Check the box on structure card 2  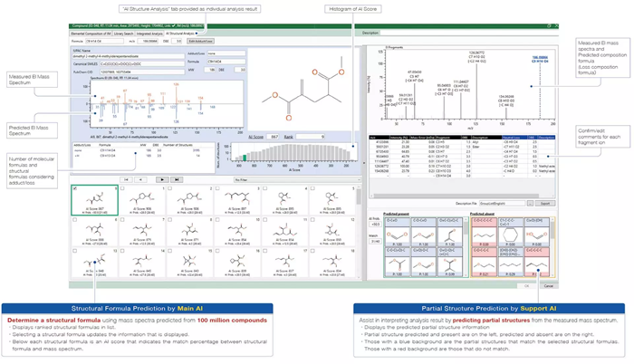point(170,188)
